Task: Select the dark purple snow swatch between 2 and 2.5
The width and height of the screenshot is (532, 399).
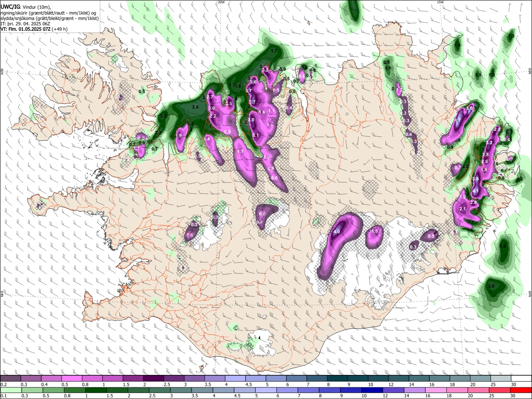Action: coord(153,379)
